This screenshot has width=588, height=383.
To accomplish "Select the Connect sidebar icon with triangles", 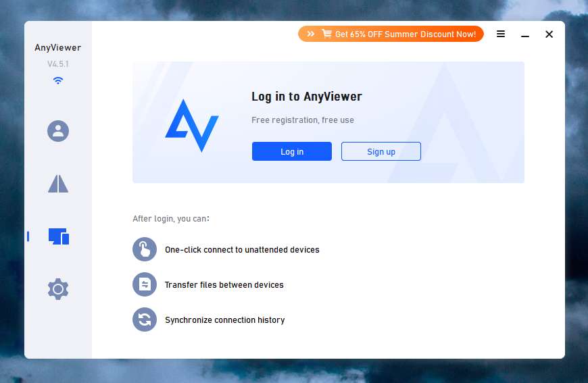I will 58,184.
